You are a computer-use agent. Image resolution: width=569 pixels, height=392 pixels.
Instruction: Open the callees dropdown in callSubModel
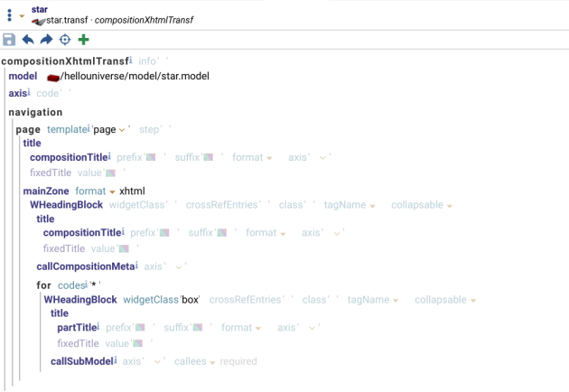tap(212, 362)
